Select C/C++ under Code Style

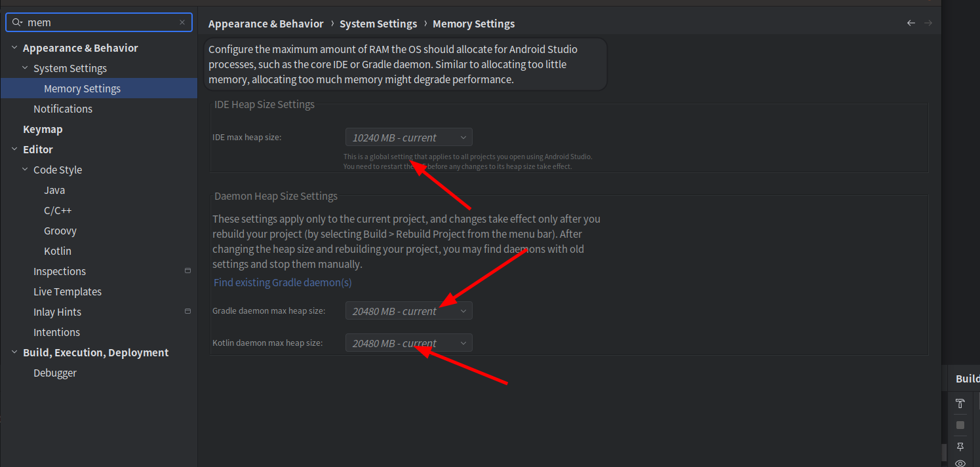click(58, 210)
